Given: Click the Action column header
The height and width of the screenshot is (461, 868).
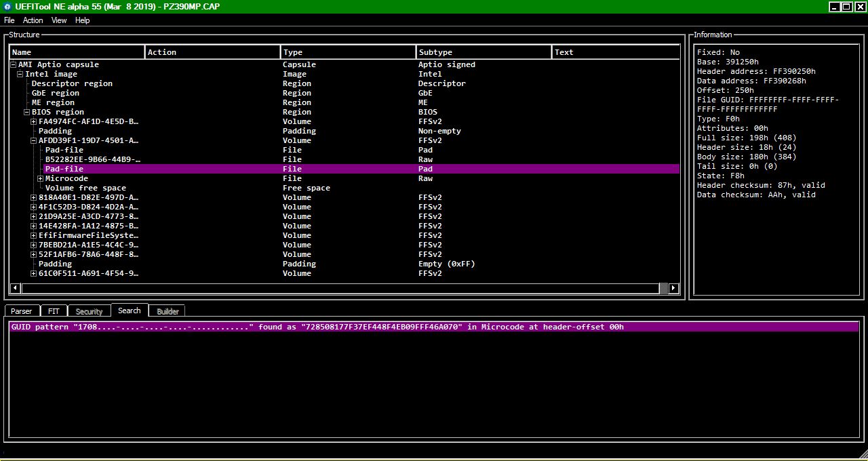Looking at the screenshot, I should 213,52.
